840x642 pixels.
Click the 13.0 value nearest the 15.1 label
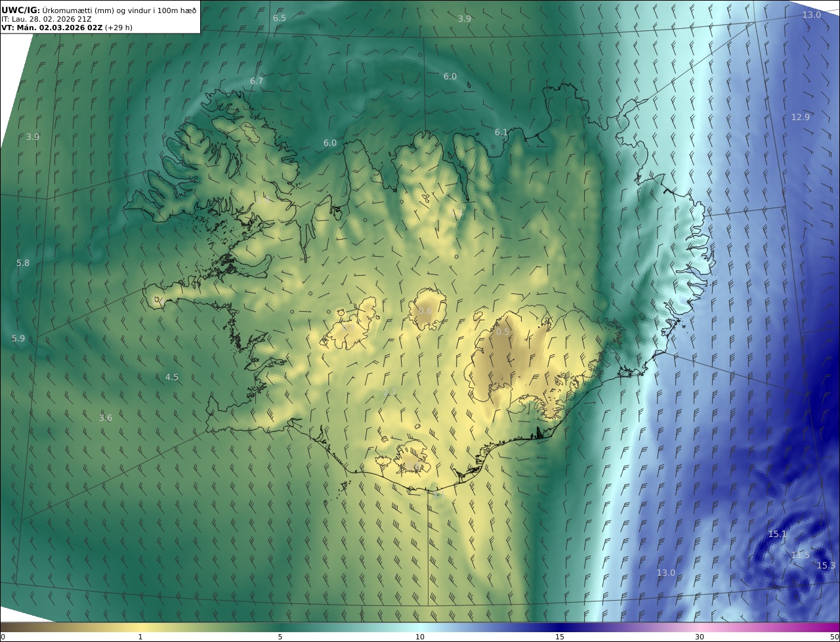point(666,572)
